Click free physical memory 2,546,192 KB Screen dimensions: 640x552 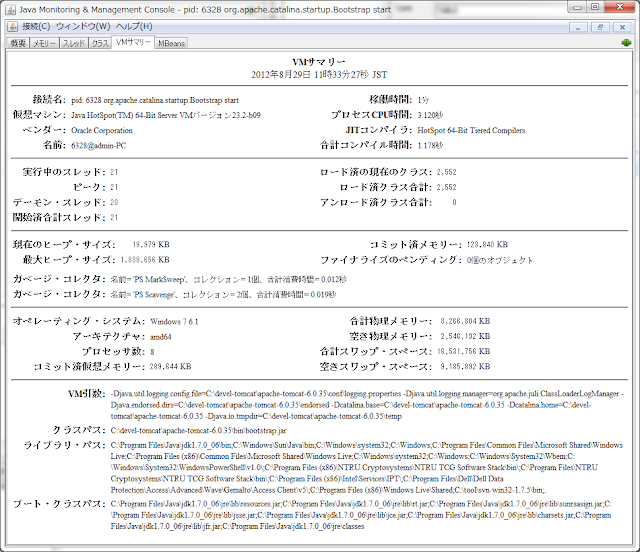tap(465, 336)
